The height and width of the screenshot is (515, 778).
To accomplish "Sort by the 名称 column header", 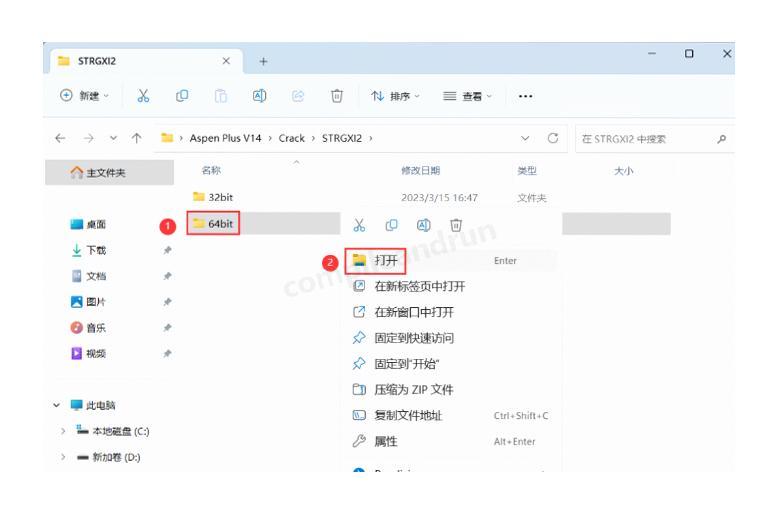I will coord(211,171).
